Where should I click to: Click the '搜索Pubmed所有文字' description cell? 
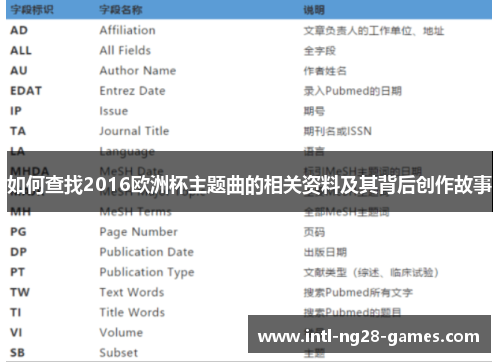pos(358,292)
